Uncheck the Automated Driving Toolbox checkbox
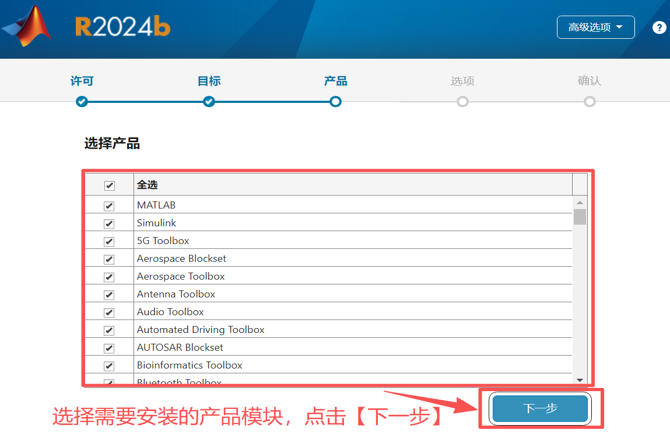Screen dimensions: 670x439 [109, 330]
